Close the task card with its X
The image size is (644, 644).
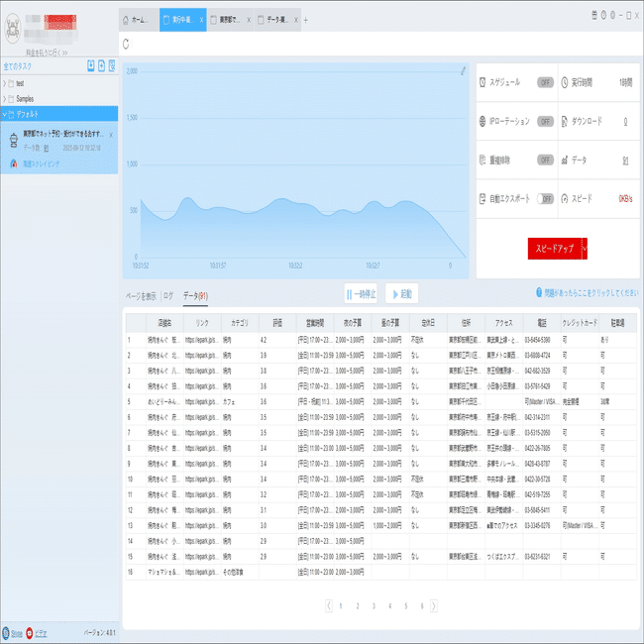click(x=111, y=135)
